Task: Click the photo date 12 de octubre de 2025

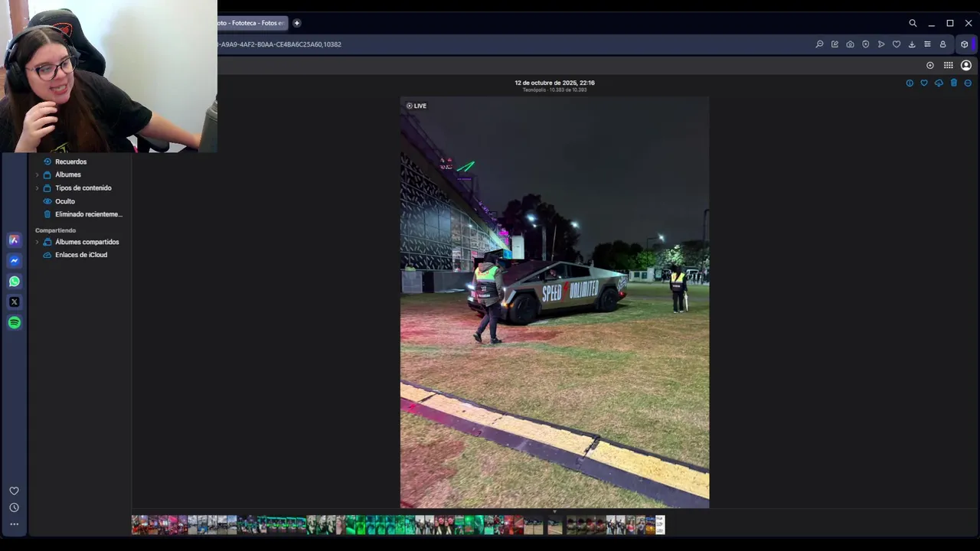Action: 554,83
